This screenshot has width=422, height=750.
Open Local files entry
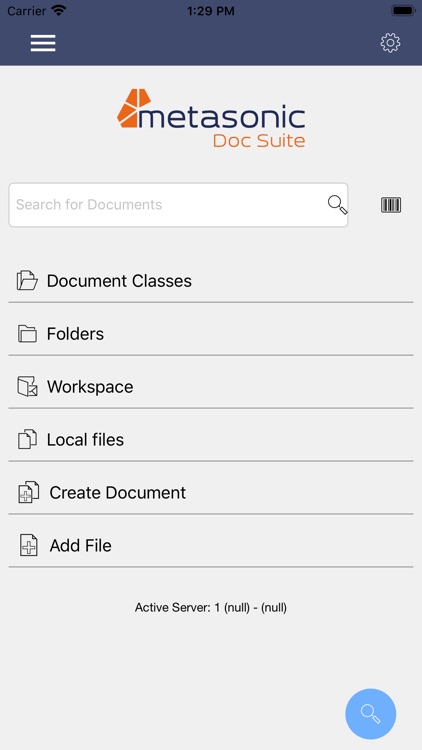211,440
